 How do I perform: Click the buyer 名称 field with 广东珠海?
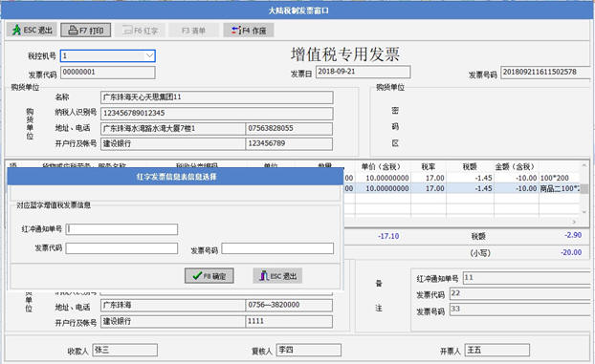point(217,97)
